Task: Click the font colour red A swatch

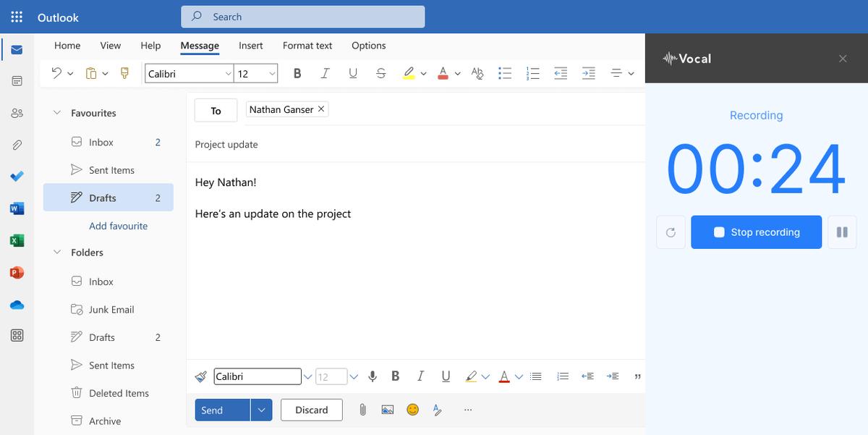Action: 443,73
